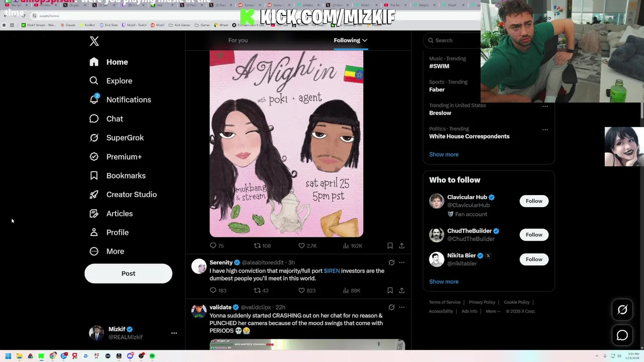
Task: Open validate's profile avatar
Action: [199, 311]
